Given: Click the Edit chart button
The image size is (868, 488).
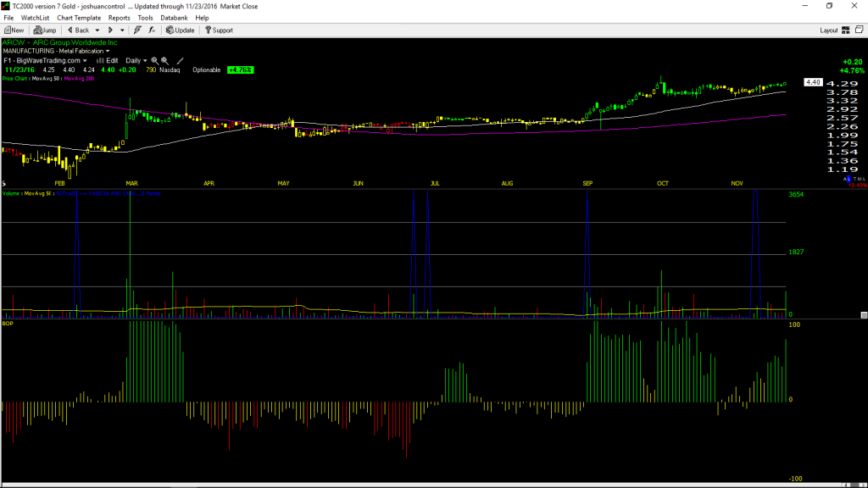Looking at the screenshot, I should pos(108,61).
